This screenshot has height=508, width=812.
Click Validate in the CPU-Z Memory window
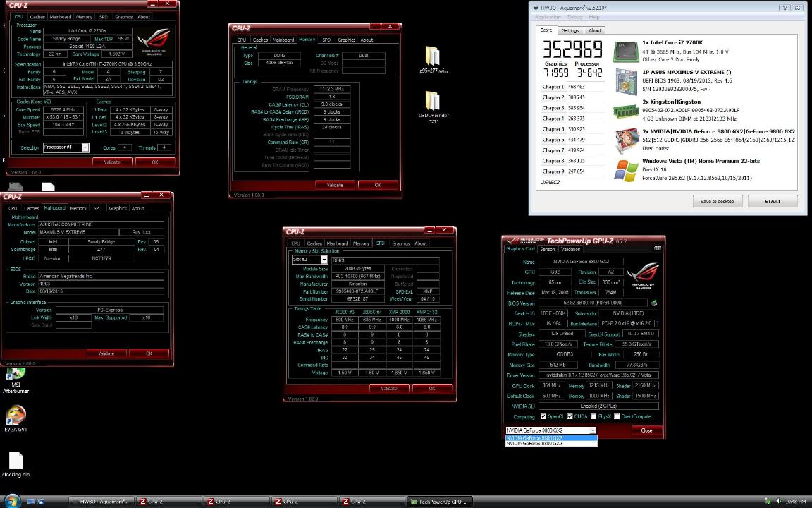coord(335,185)
